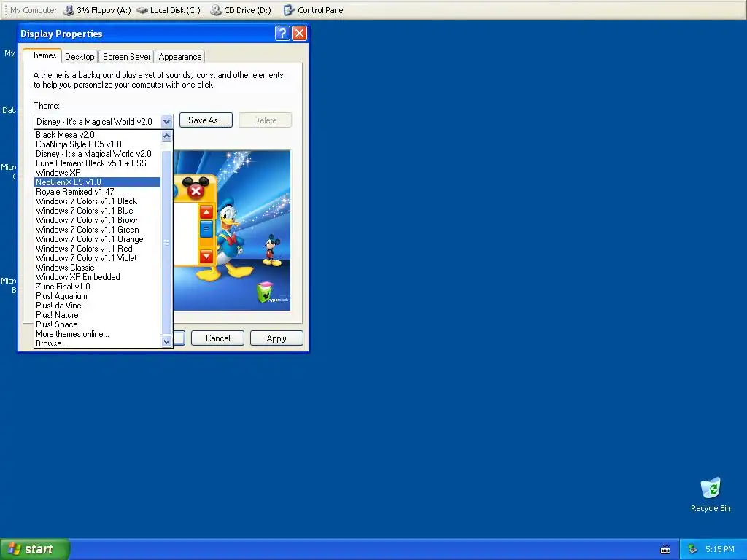Click theme list scroll-up arrow

(166, 136)
